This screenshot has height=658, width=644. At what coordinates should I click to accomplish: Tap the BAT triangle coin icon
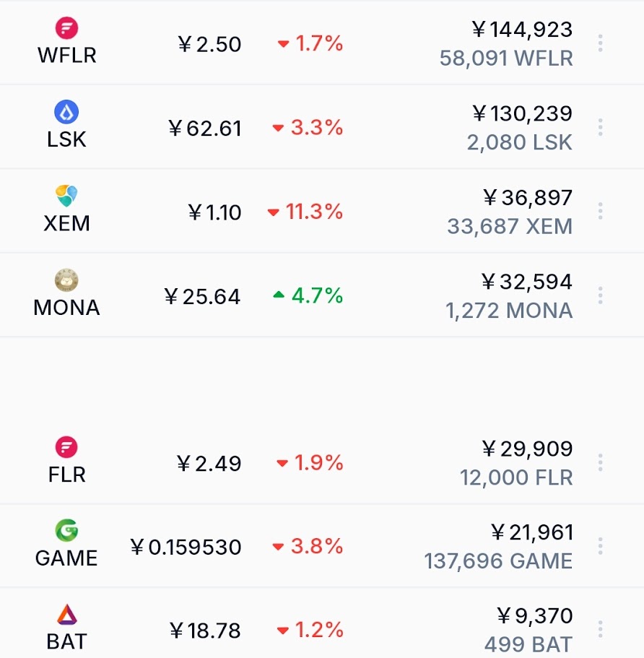66,615
